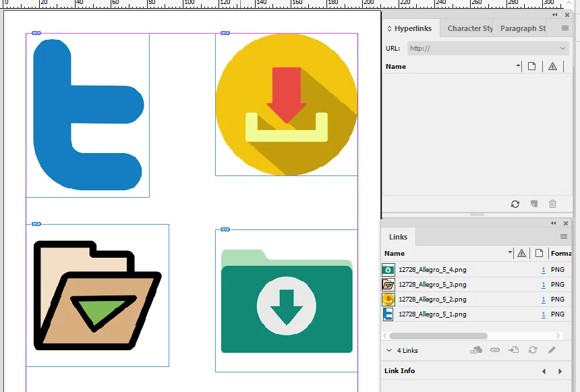Click the Format column header
Viewport: 580px width, 392px height.
[x=560, y=253]
